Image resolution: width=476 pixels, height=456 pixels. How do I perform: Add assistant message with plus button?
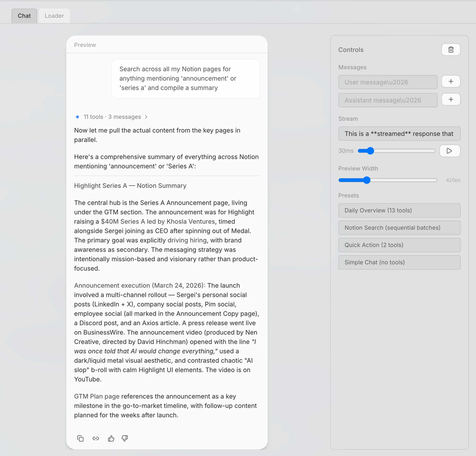point(451,99)
